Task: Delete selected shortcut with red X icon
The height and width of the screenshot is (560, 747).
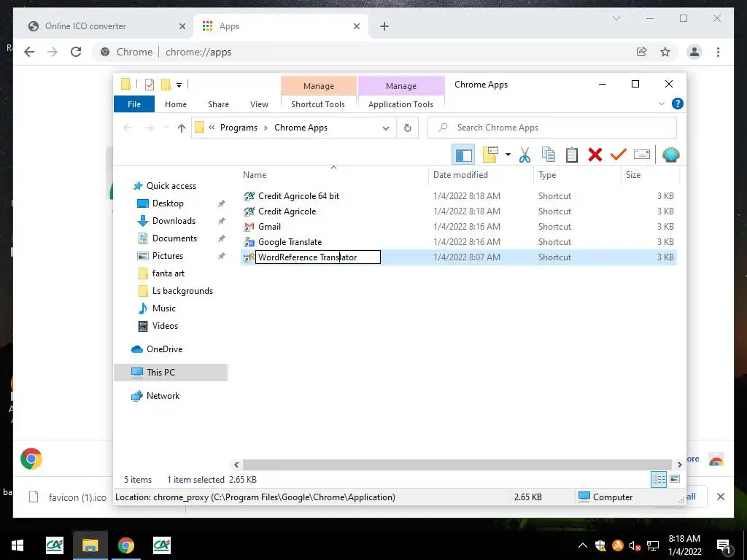Action: point(595,155)
